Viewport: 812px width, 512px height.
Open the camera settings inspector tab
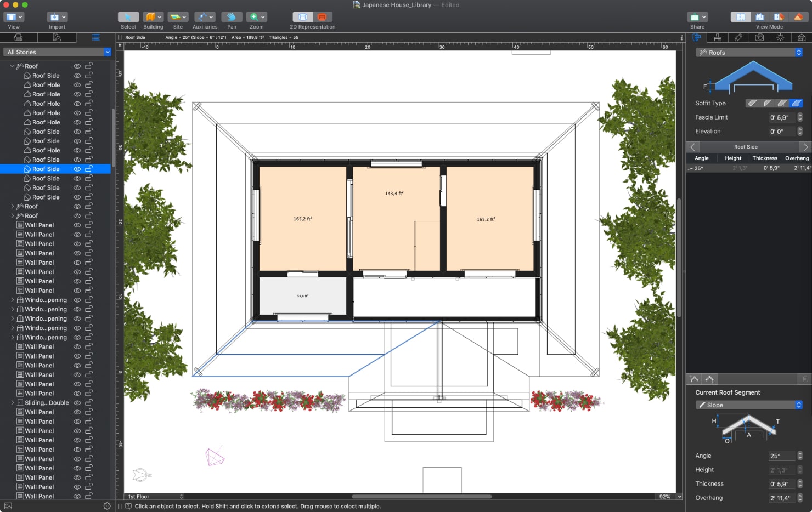coord(759,37)
